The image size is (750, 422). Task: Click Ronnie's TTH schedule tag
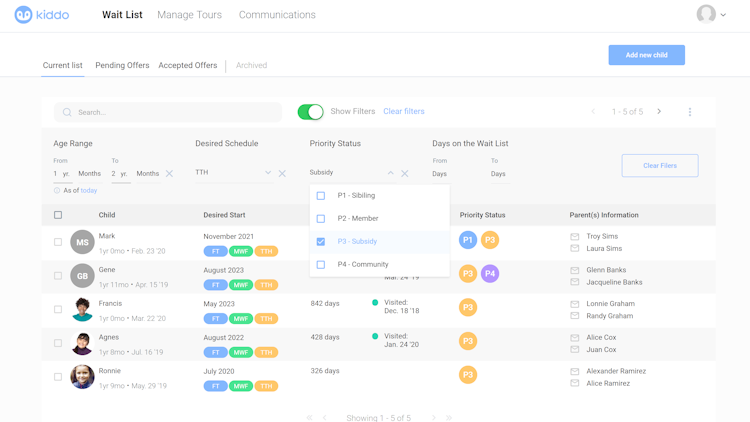click(x=266, y=386)
